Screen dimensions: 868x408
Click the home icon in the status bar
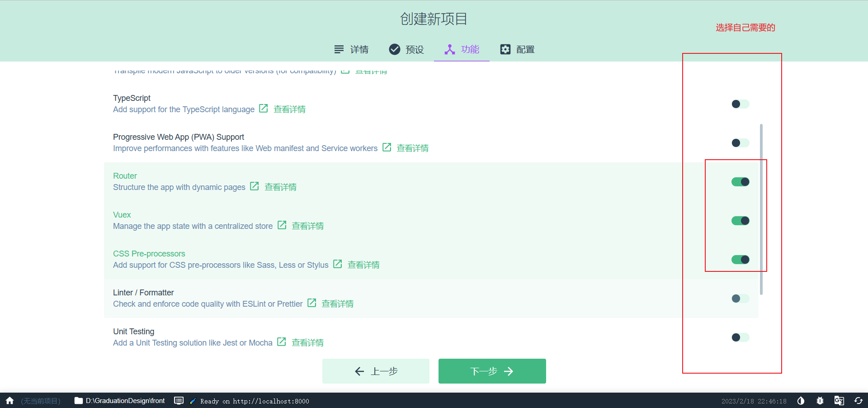pos(9,401)
